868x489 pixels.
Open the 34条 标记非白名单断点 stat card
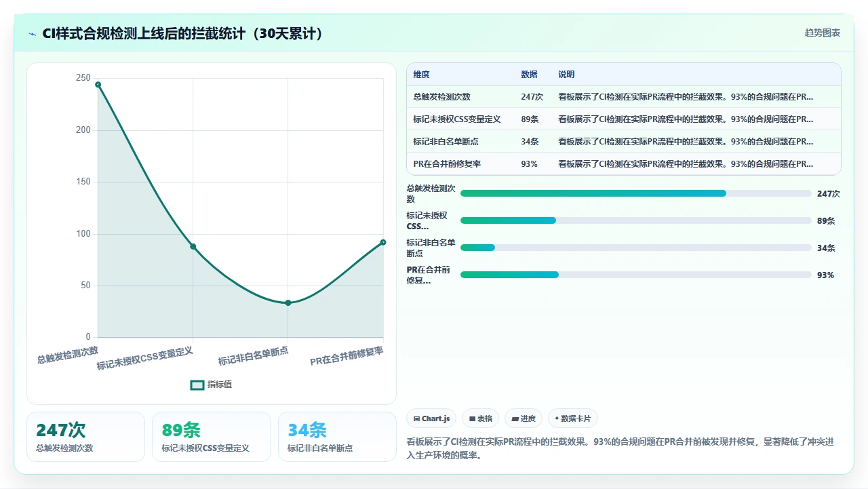click(x=337, y=437)
